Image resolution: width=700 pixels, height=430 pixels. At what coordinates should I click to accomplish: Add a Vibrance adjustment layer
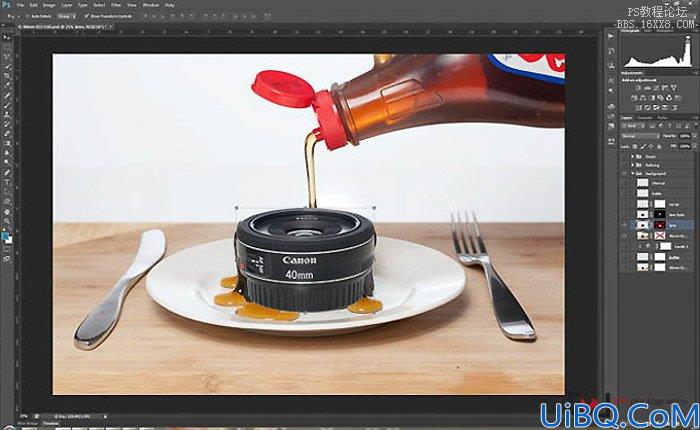[x=674, y=88]
